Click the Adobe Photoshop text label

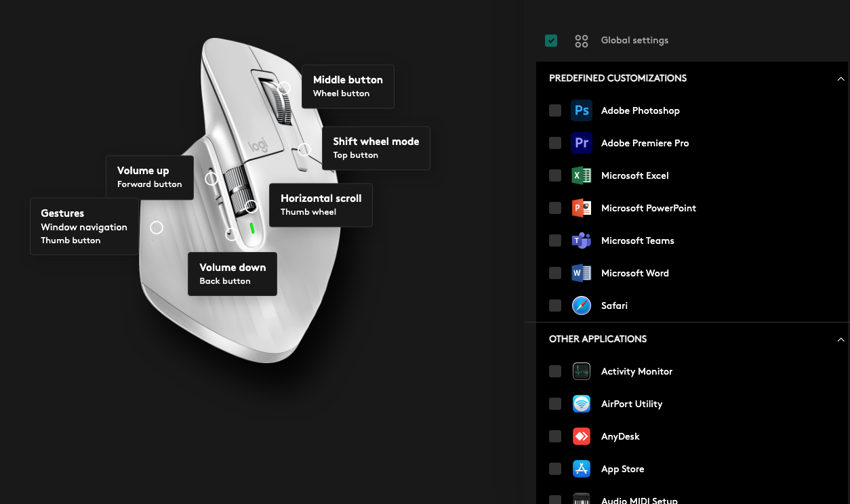pyautogui.click(x=641, y=110)
